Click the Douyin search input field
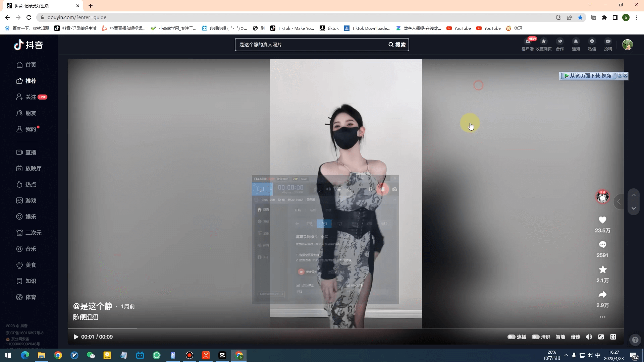The image size is (644, 362). click(311, 45)
